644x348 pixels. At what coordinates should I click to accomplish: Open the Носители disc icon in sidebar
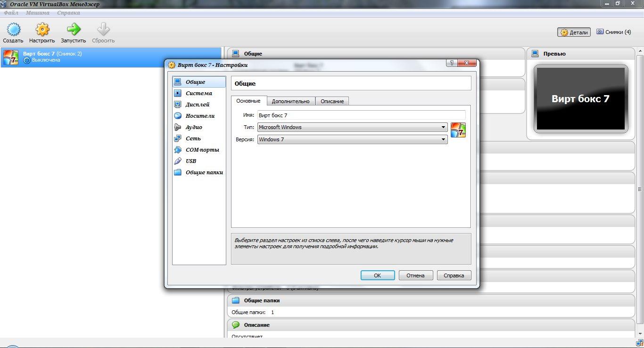pyautogui.click(x=178, y=116)
